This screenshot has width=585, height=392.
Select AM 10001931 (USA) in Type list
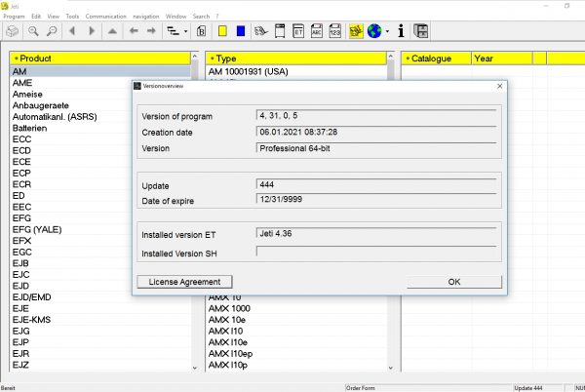point(248,71)
